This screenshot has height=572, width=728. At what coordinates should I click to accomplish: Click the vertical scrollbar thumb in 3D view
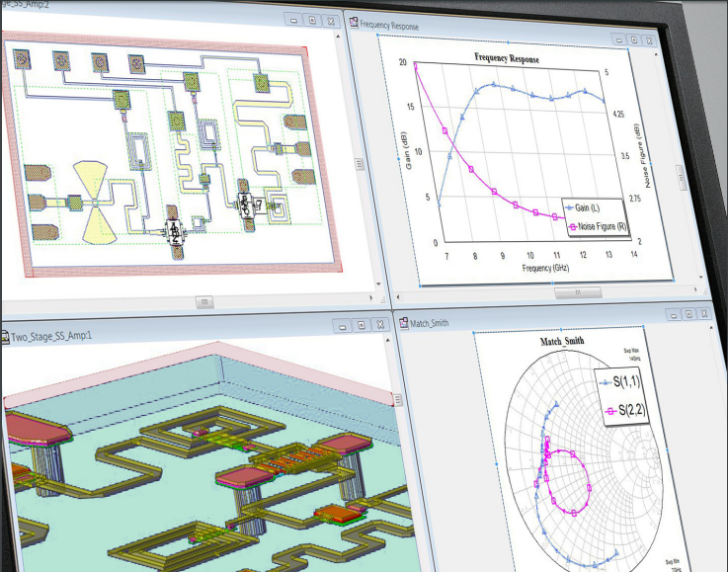(398, 400)
